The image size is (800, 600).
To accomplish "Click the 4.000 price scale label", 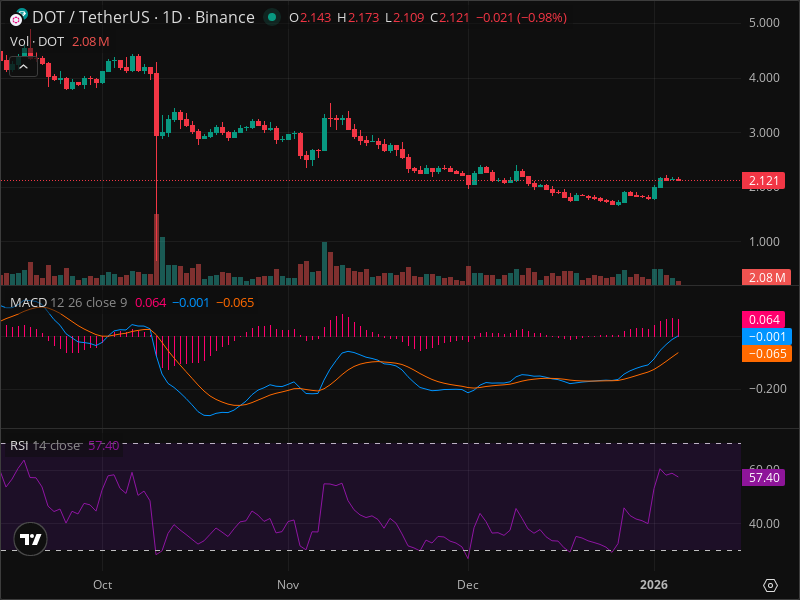I will point(764,78).
